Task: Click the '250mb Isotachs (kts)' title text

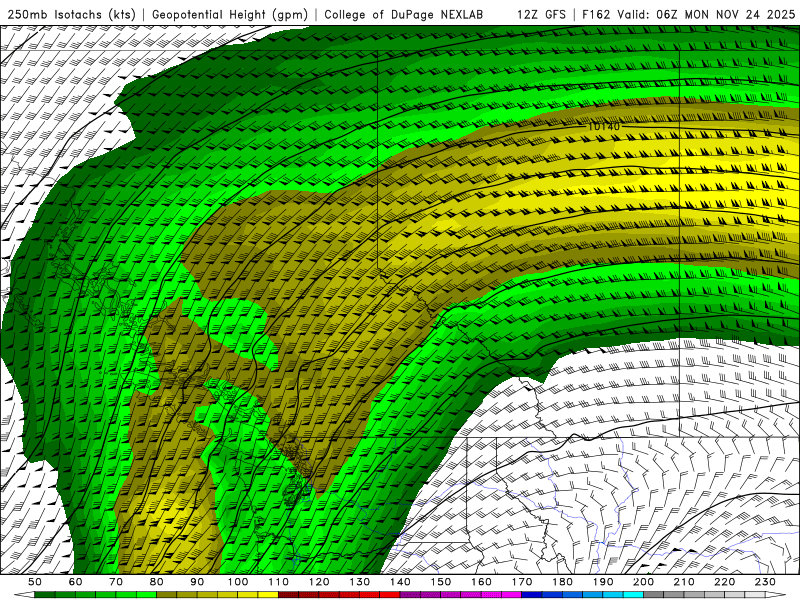Action: [x=71, y=14]
